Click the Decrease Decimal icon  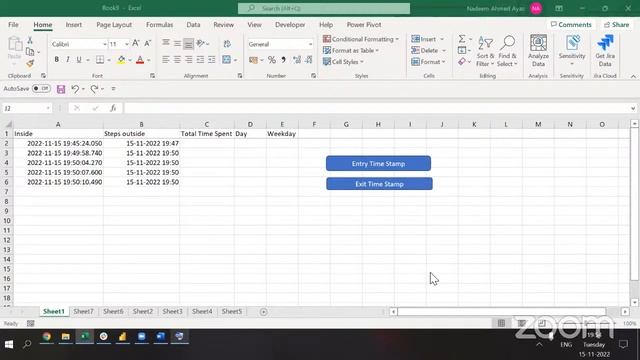(309, 60)
